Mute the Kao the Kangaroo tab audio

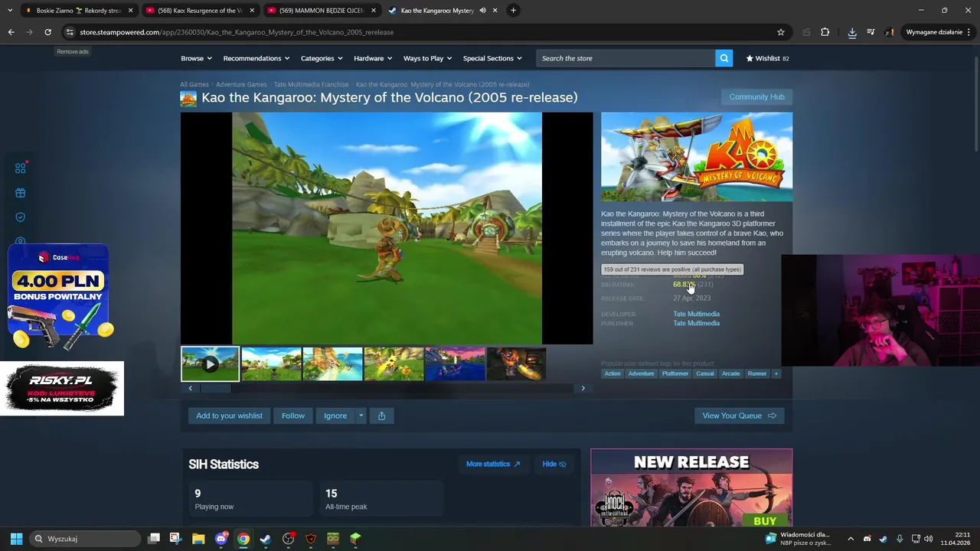pos(482,11)
